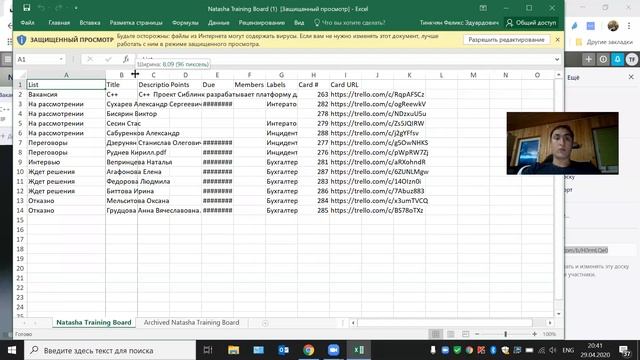The image size is (640, 360).
Task: Click the Windows taskbar search box
Action: [x=110, y=350]
